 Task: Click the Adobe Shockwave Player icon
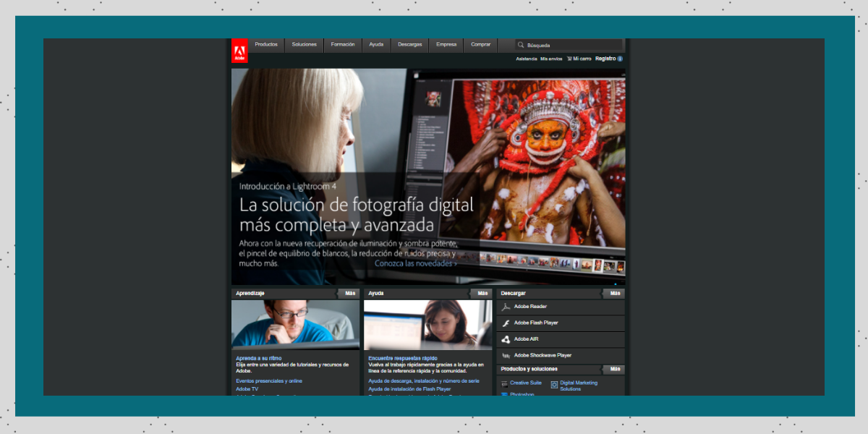point(506,356)
